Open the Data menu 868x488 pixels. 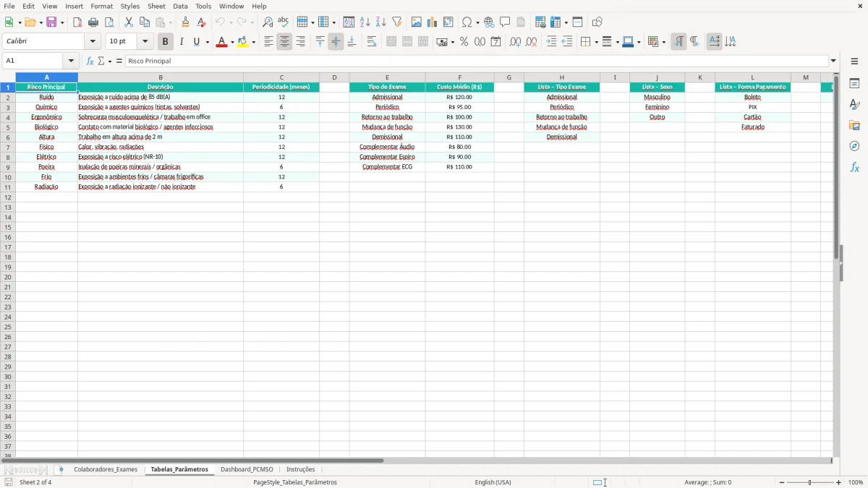180,6
